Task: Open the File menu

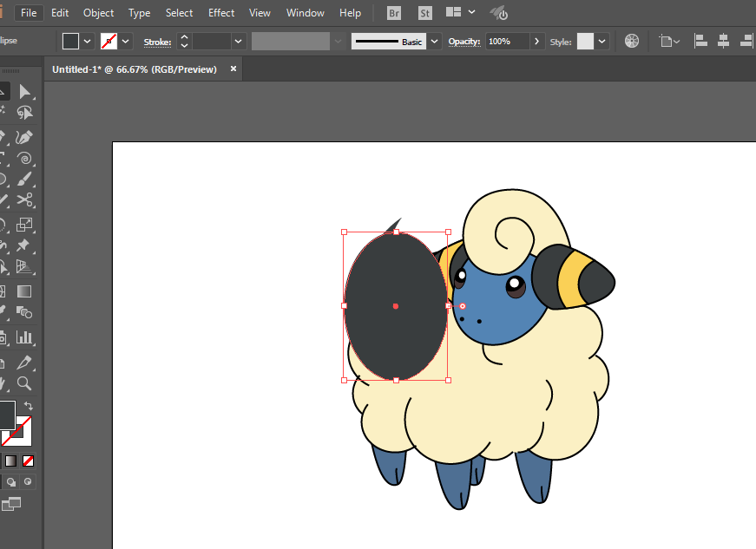Action: coord(29,13)
